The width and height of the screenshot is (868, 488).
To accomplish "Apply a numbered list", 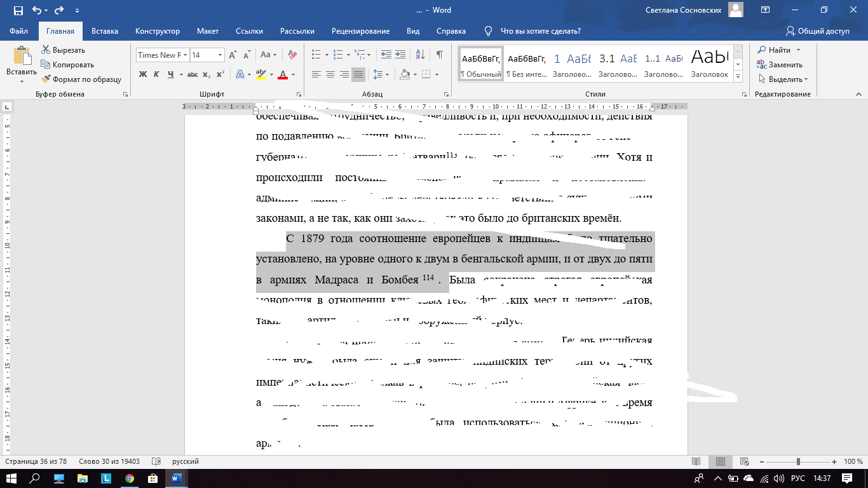I will (x=337, y=55).
